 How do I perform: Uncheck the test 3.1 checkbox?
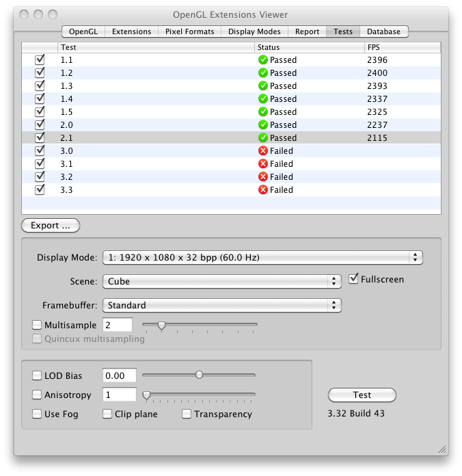(40, 163)
